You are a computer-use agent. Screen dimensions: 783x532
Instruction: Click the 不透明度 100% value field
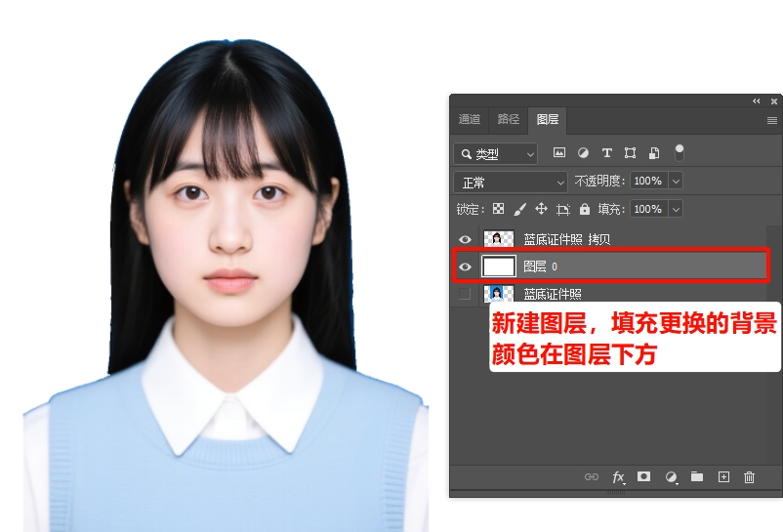pos(648,181)
